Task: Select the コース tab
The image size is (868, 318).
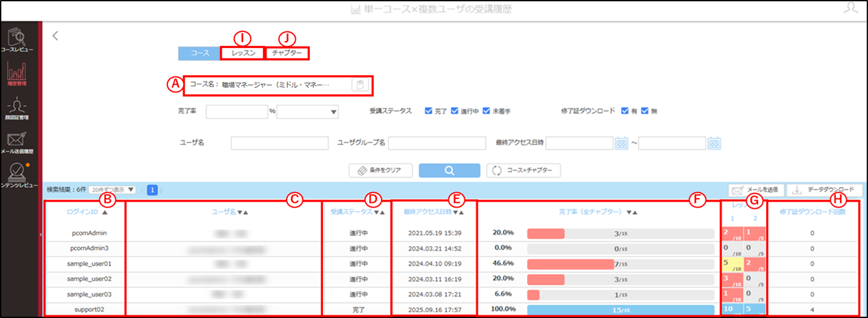Action: point(200,53)
